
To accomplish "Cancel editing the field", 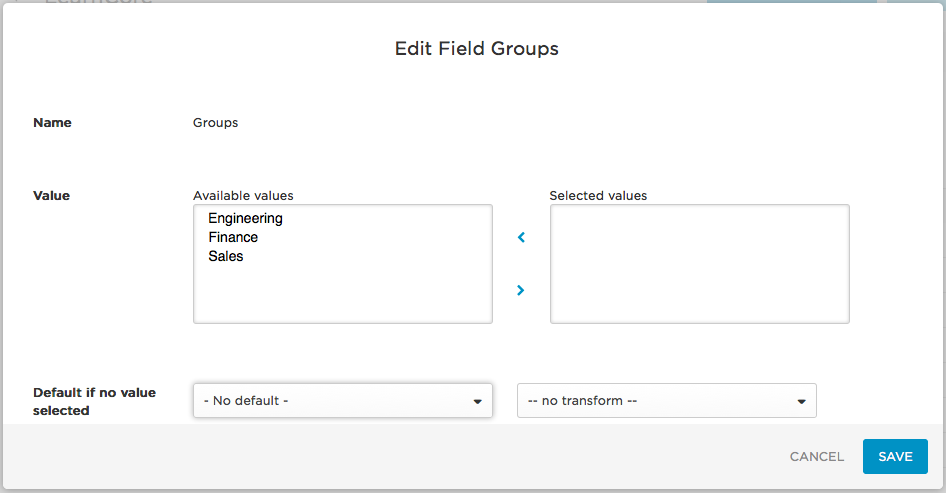I will point(816,456).
